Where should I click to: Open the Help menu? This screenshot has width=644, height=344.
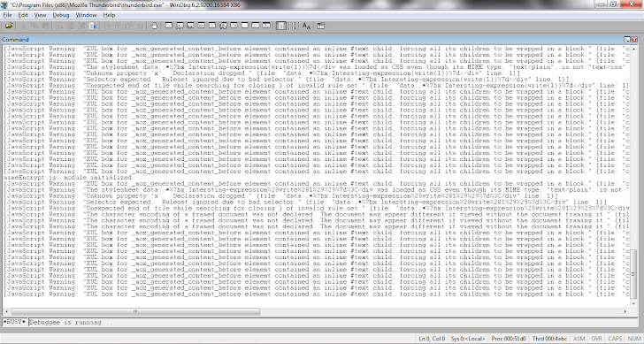(x=109, y=15)
